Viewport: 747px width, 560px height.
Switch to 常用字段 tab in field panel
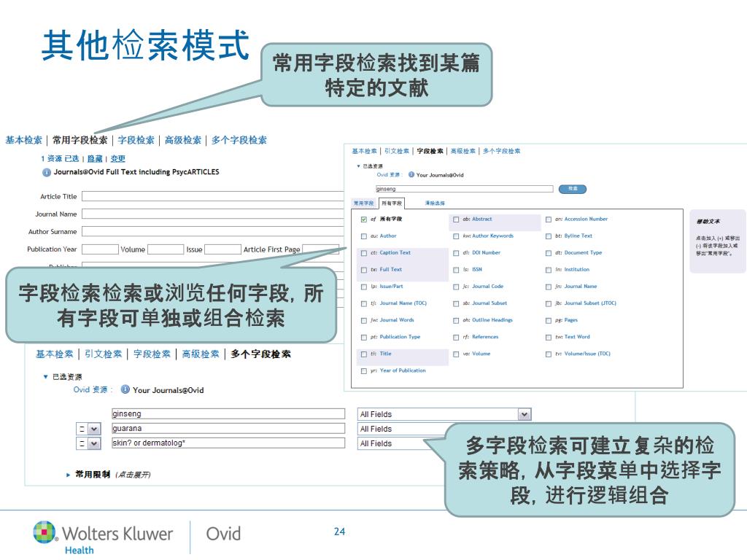364,203
